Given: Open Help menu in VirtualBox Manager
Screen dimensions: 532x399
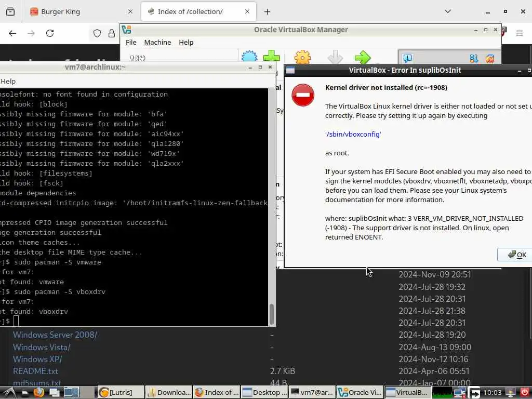Looking at the screenshot, I should [186, 43].
